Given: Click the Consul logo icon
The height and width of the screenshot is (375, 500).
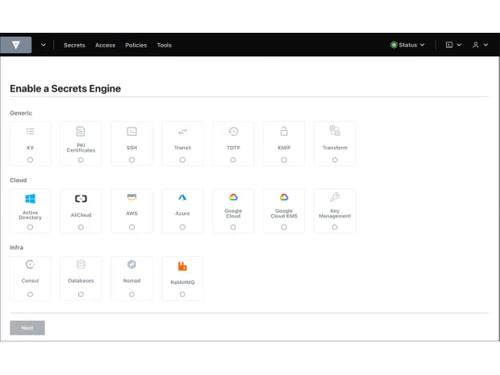Looking at the screenshot, I should (30, 264).
